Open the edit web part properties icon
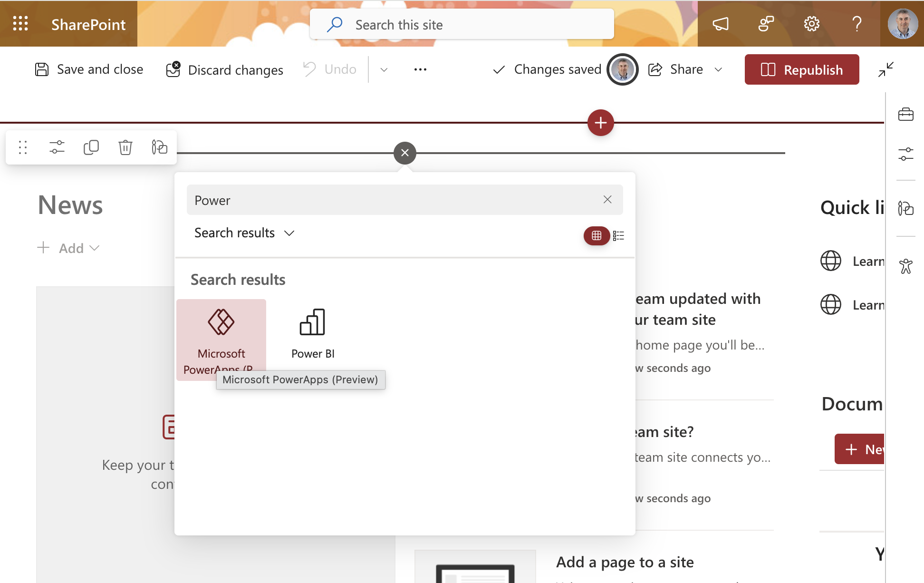 click(x=57, y=147)
